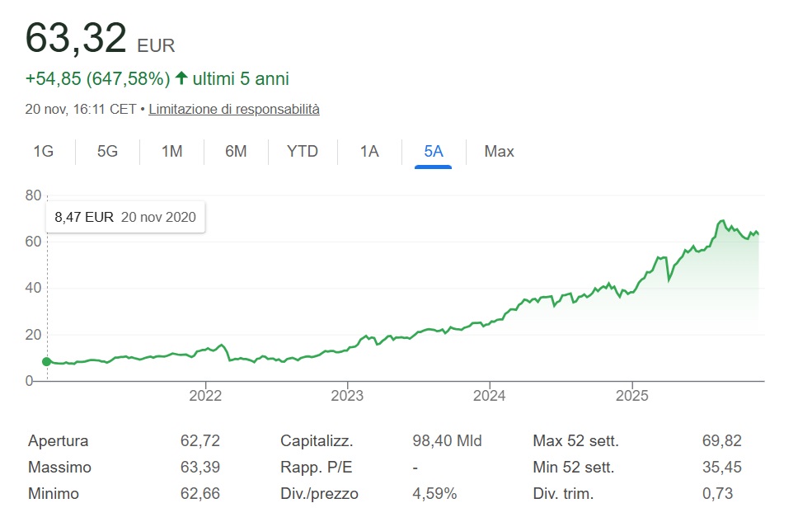Click the active 5A tab
This screenshot has height=522, width=812.
click(434, 152)
